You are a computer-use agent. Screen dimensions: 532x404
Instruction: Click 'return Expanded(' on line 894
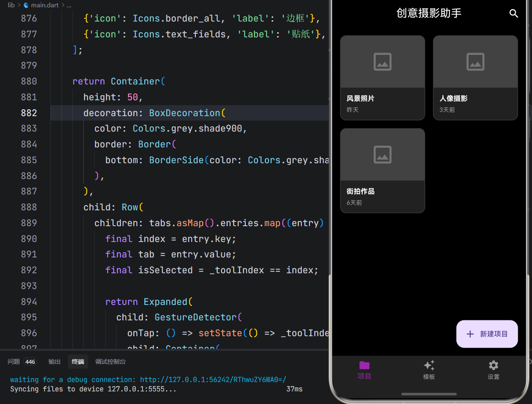tap(149, 302)
